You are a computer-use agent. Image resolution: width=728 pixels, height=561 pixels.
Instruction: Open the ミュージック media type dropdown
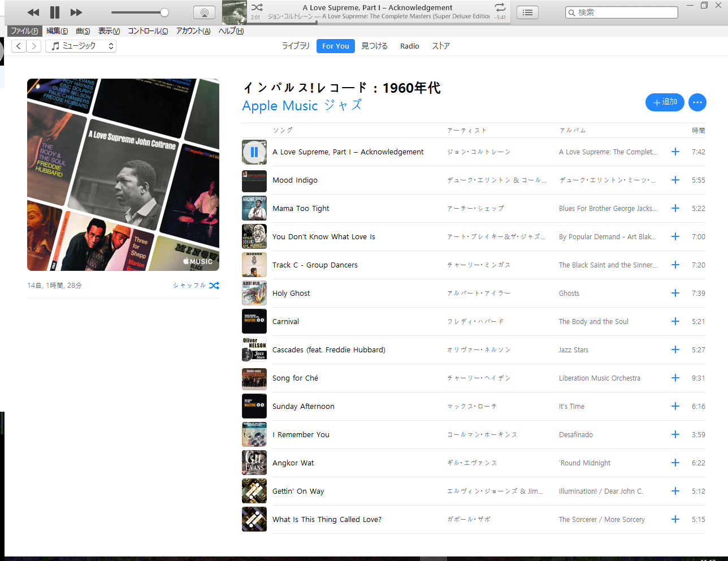tap(81, 46)
